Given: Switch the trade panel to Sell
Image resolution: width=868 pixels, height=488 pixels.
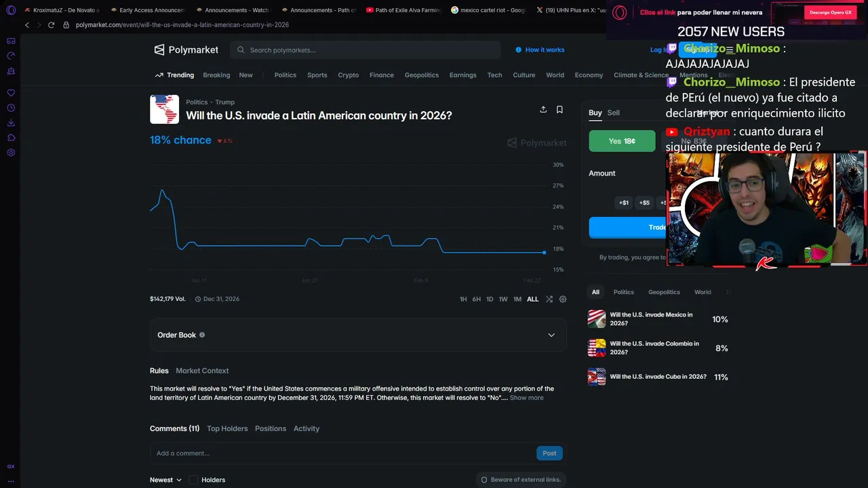Looking at the screenshot, I should coord(614,113).
